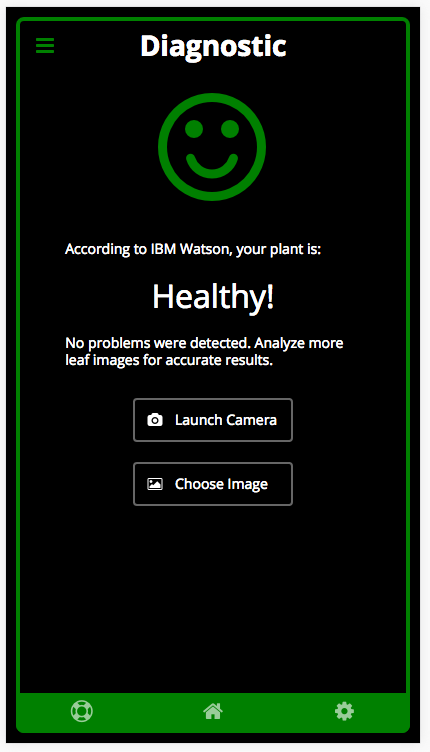The height and width of the screenshot is (752, 430).
Task: Tap the camera icon in Launch Camera
Action: click(x=155, y=420)
